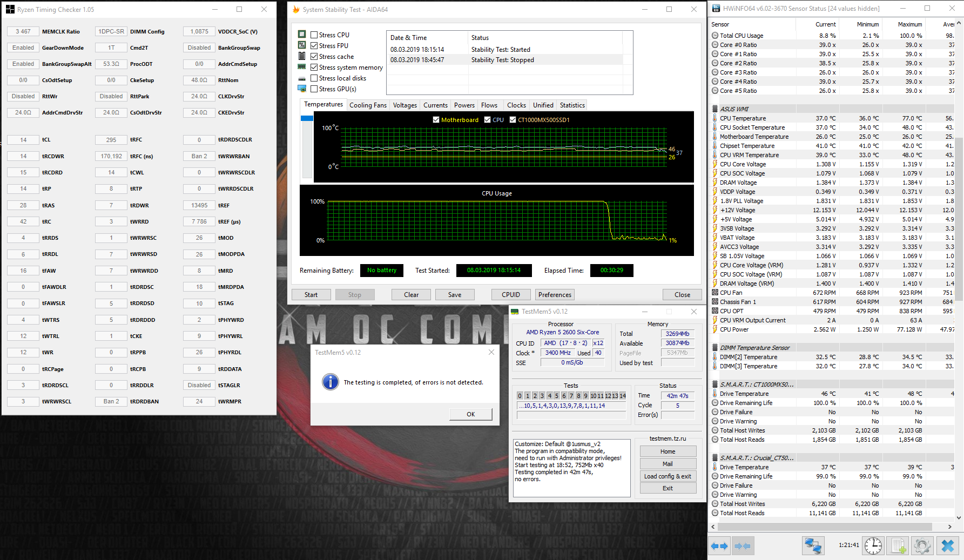Click the Home button in TestMem5

(668, 451)
